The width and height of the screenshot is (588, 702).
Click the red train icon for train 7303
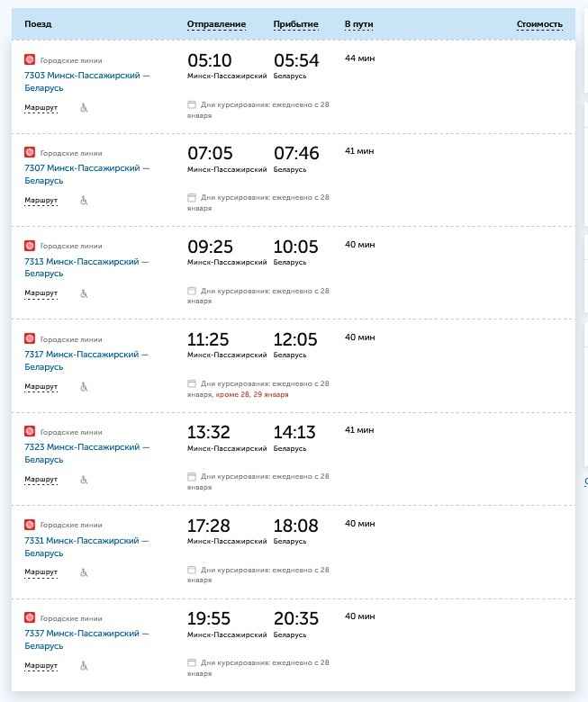point(29,59)
